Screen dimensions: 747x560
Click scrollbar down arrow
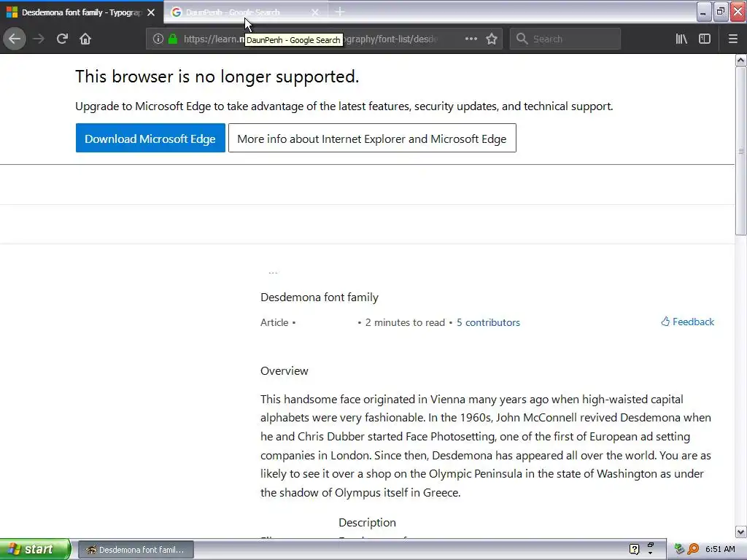741,532
